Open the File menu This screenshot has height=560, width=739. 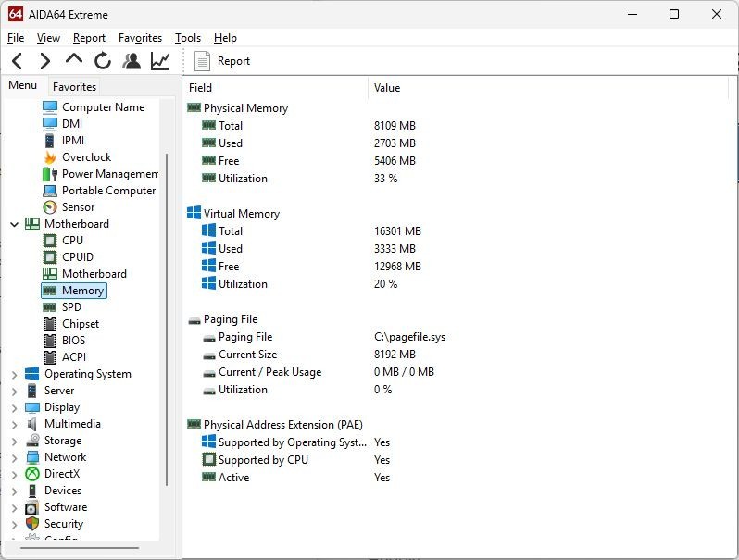[x=16, y=38]
